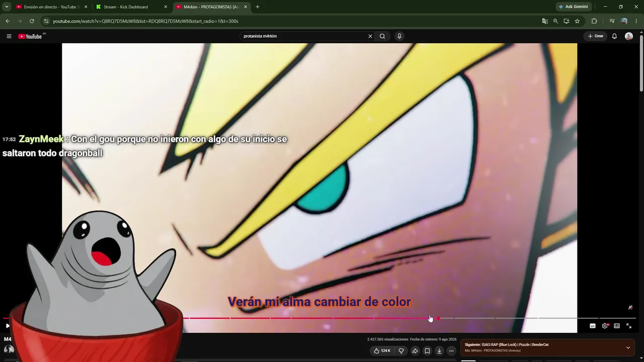Dislike the video

(x=401, y=351)
